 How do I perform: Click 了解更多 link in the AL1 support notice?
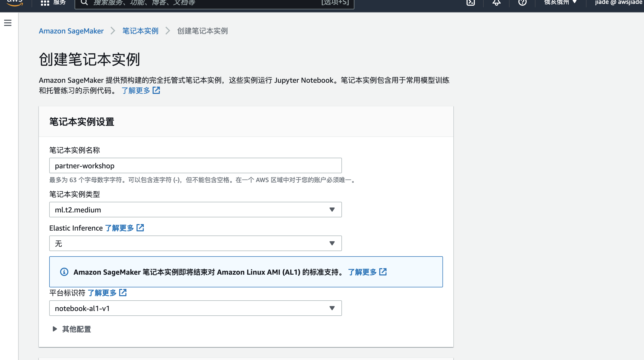pos(362,272)
